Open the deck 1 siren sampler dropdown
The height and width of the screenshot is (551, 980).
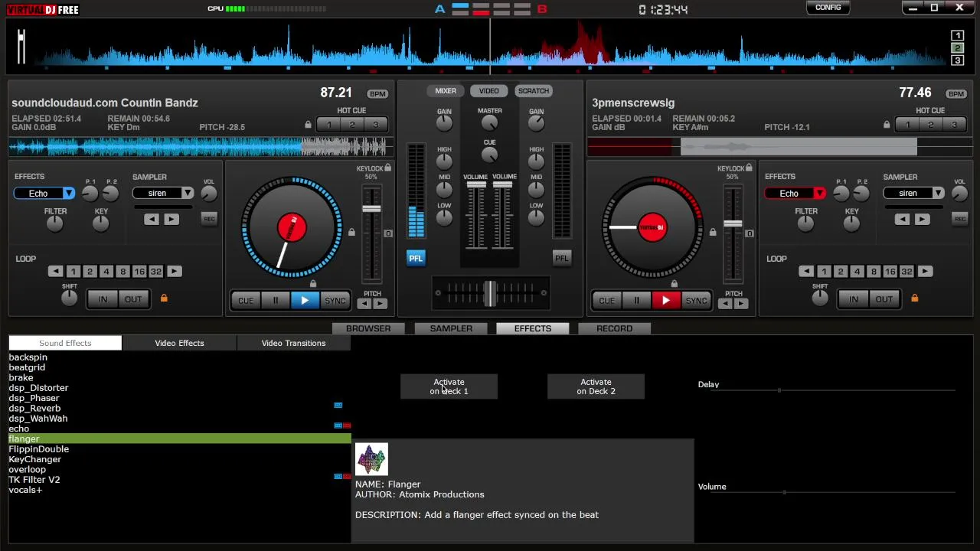188,194
